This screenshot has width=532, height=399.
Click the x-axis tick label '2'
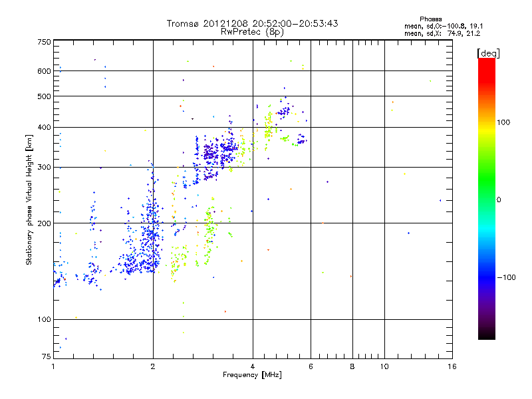click(153, 366)
